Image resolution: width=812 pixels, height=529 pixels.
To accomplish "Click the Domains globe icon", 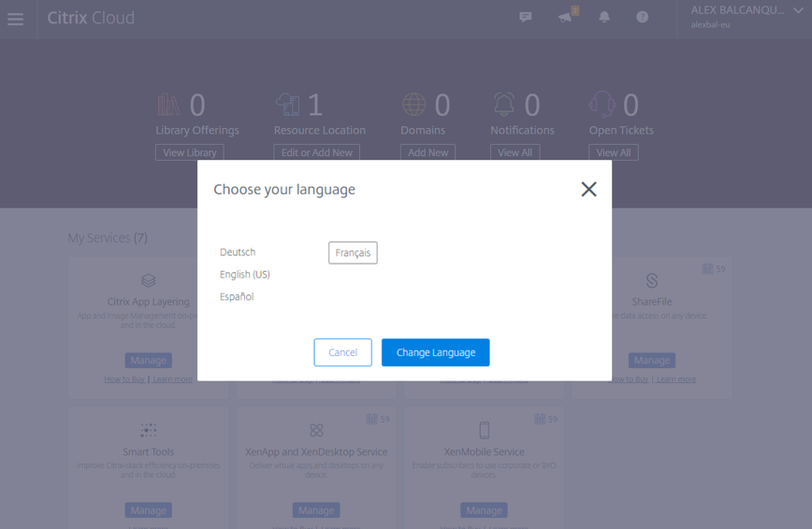I will click(413, 104).
